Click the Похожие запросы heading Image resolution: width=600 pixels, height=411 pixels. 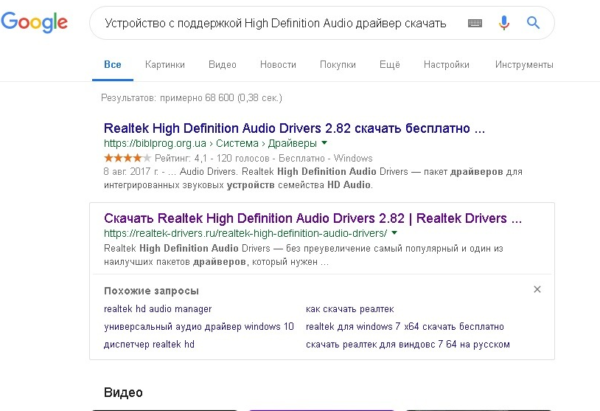tap(152, 291)
